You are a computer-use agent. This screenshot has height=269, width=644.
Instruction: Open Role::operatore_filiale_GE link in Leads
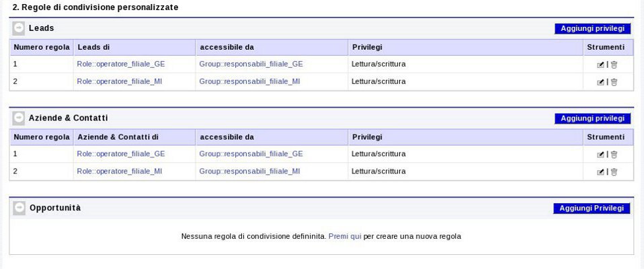[x=121, y=65]
